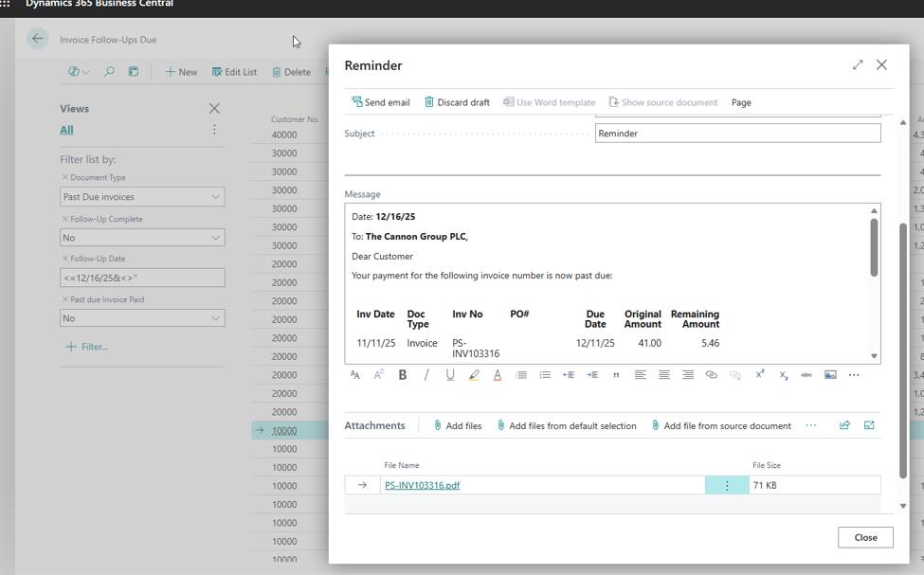Align message text right
924x575 pixels.
(x=688, y=375)
